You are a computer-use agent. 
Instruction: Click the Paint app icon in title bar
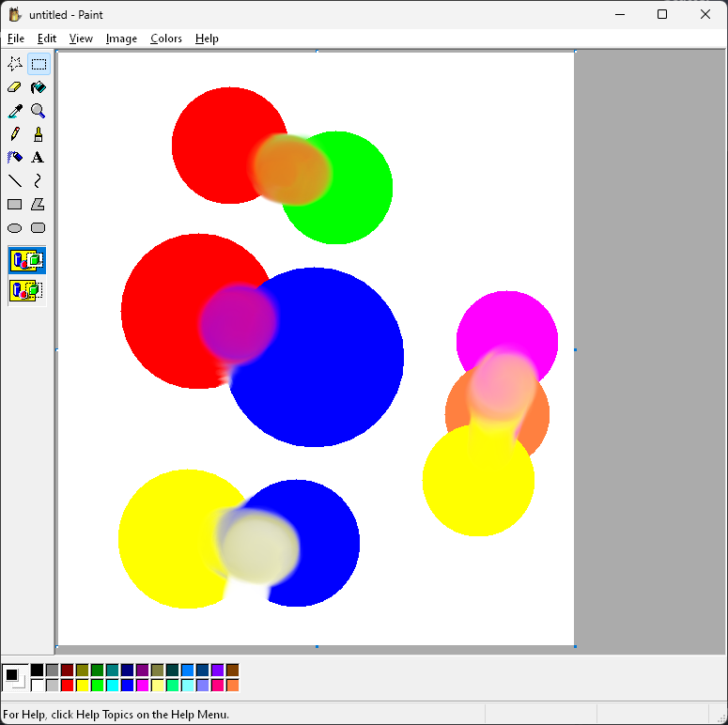(x=14, y=15)
